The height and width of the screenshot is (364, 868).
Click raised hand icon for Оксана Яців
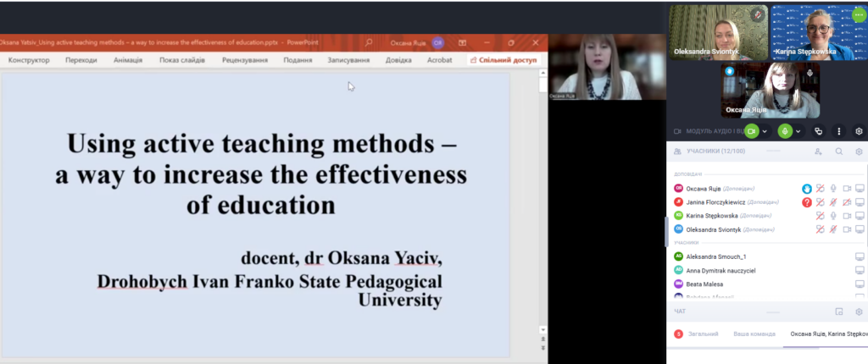[807, 189]
